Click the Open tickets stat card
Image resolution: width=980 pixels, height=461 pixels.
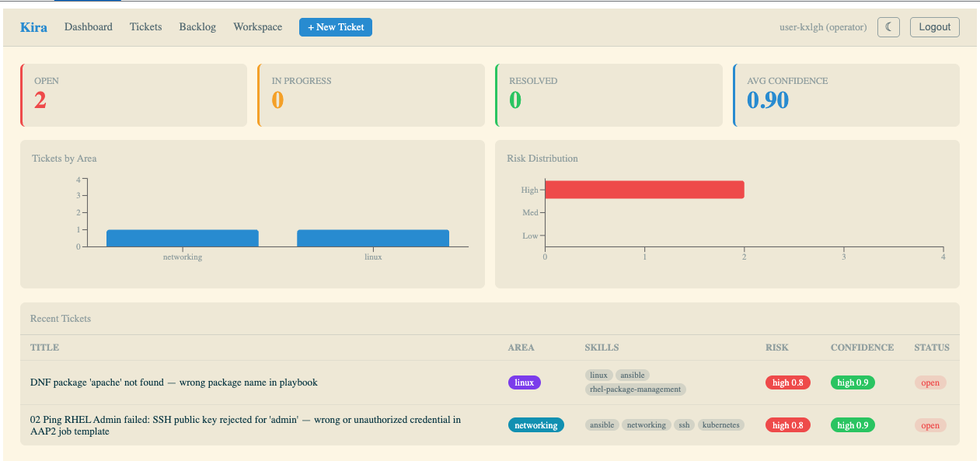(x=134, y=95)
